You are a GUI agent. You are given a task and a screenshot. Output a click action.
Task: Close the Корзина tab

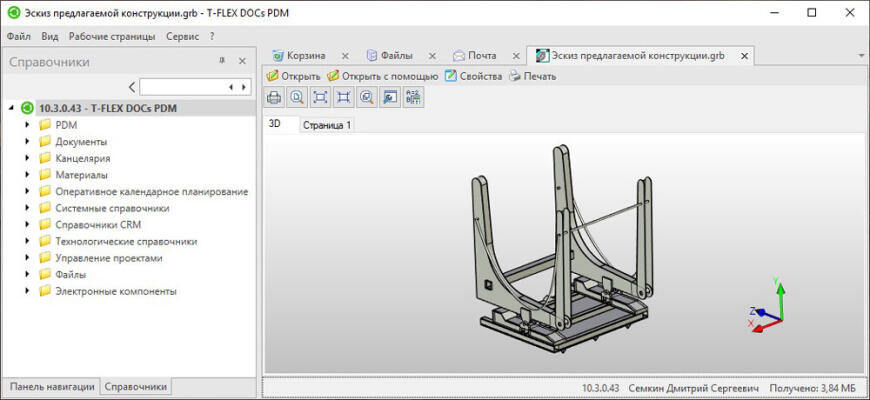click(x=345, y=56)
